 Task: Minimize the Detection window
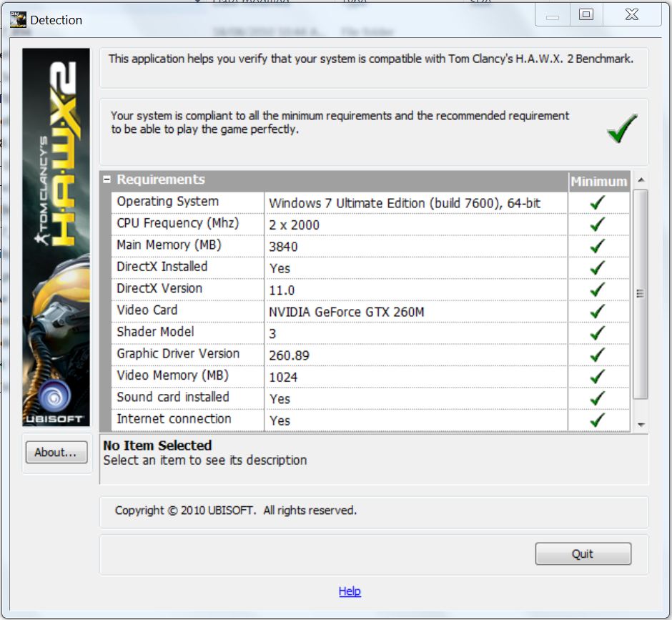point(553,15)
